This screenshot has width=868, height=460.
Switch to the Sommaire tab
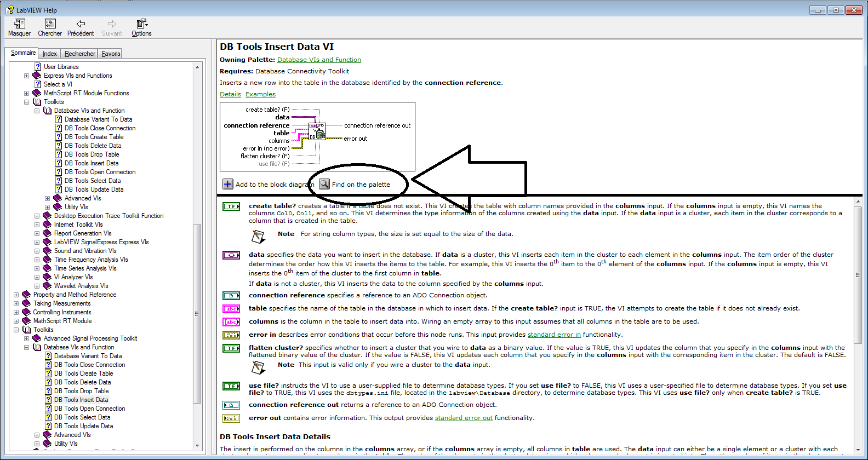point(23,53)
